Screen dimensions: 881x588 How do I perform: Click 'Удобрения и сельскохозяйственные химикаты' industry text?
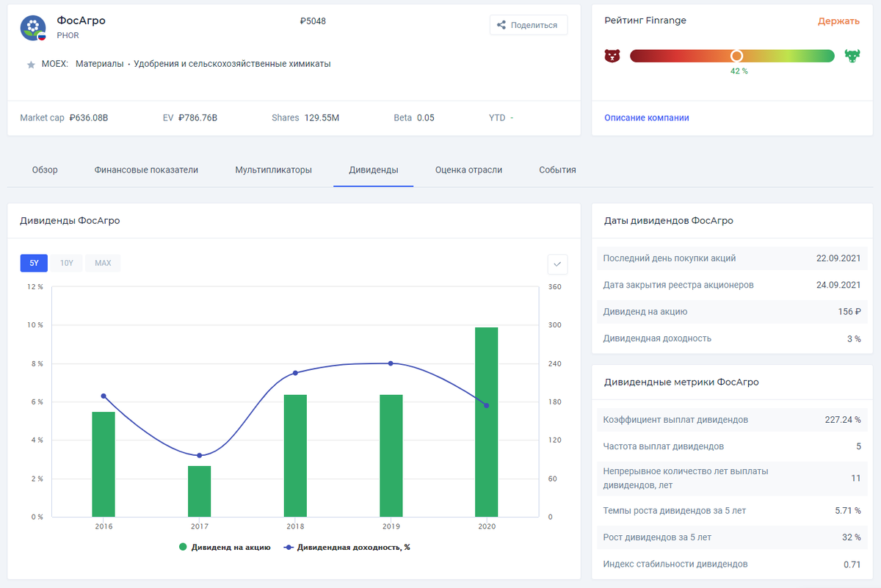[232, 64]
